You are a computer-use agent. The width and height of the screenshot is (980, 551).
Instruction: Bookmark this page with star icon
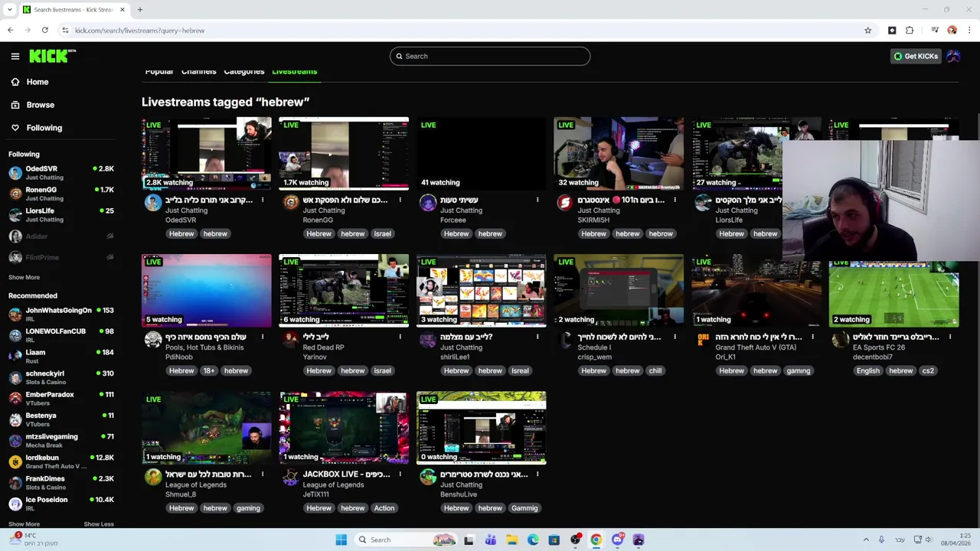(x=867, y=31)
